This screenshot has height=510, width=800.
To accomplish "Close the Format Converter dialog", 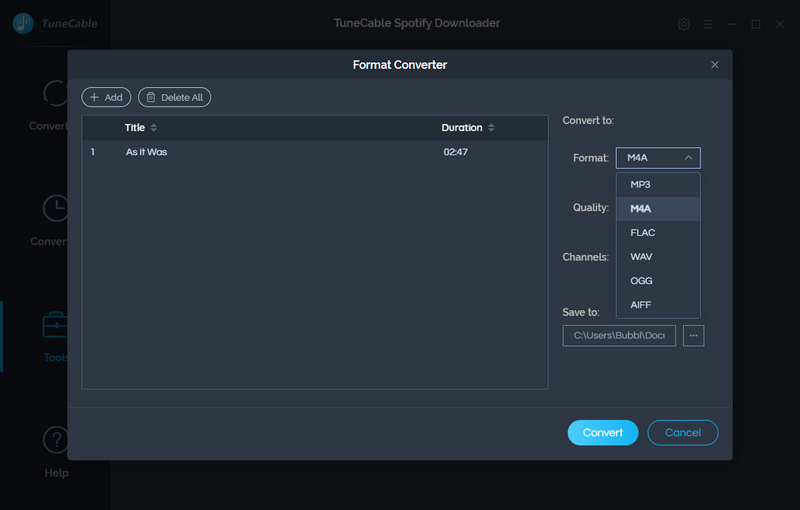I will point(715,65).
